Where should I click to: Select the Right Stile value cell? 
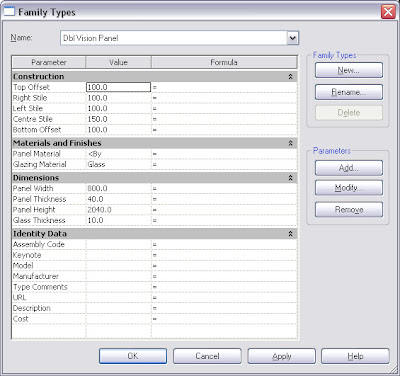click(x=118, y=98)
